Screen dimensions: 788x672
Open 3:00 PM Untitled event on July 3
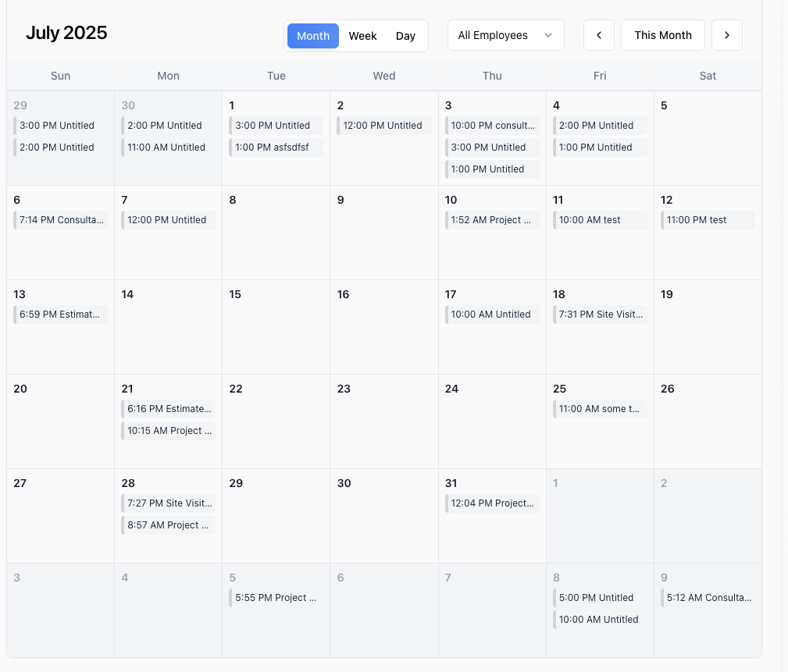point(492,148)
